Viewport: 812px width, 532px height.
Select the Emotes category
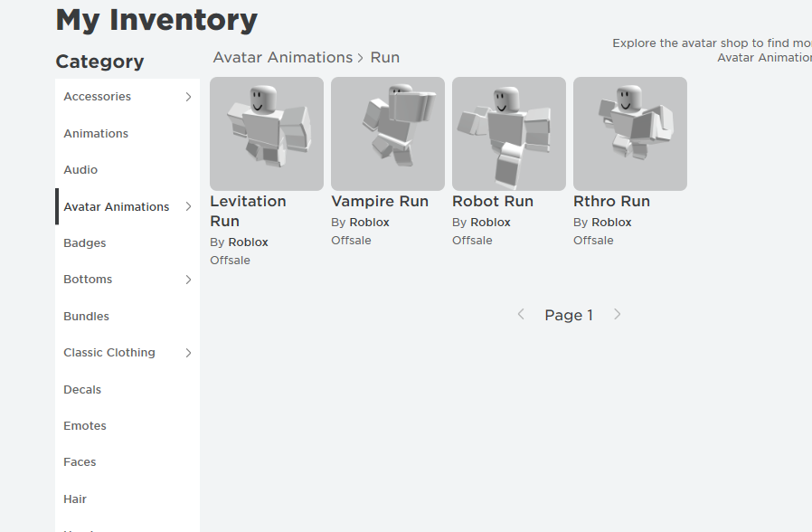tap(85, 426)
